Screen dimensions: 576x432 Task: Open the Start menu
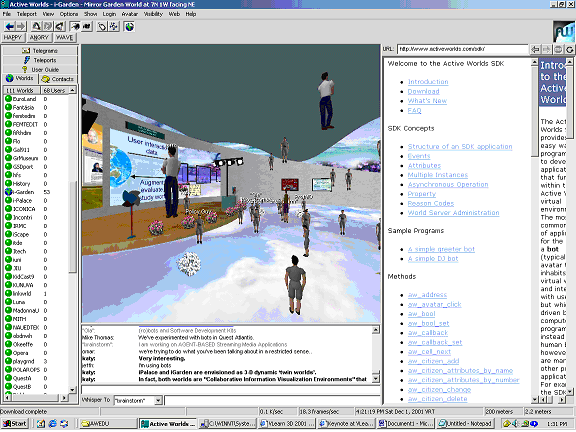[15, 424]
